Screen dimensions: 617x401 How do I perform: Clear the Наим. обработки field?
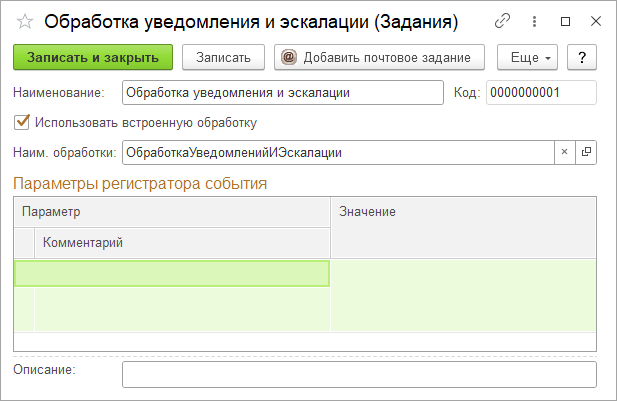[563, 152]
